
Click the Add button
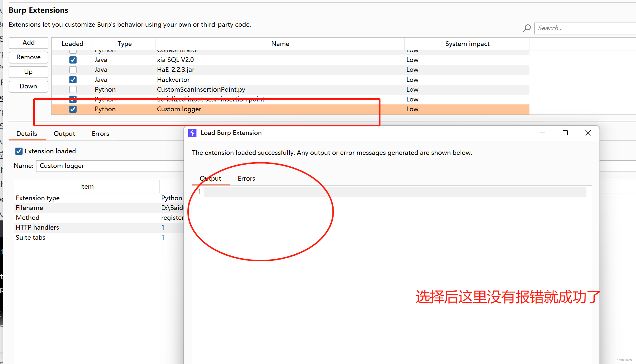point(28,43)
